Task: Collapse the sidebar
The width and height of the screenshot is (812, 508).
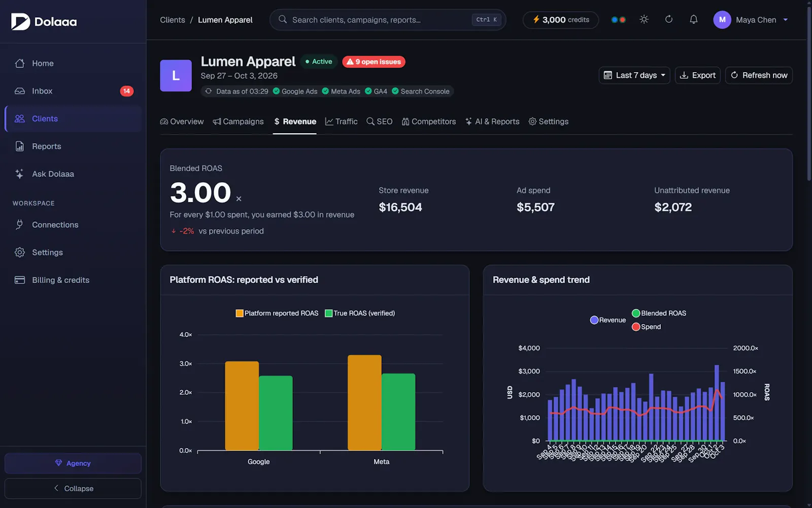Action: tap(73, 488)
